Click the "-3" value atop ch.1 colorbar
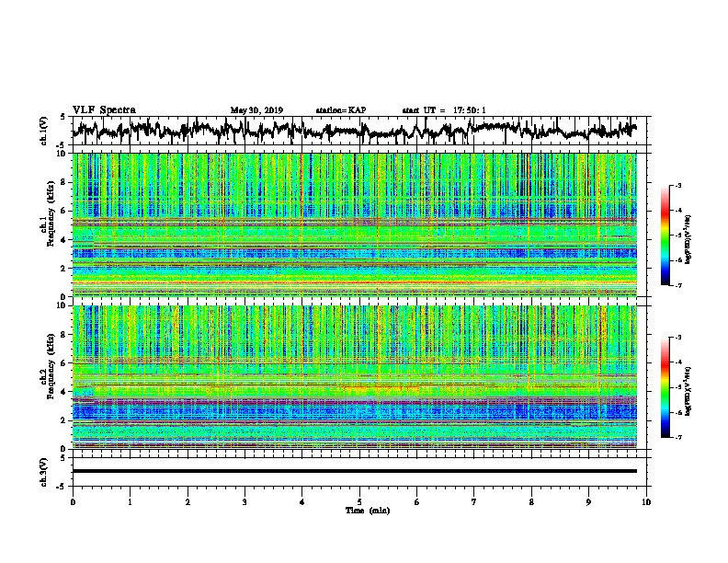The image size is (728, 563). point(678,186)
